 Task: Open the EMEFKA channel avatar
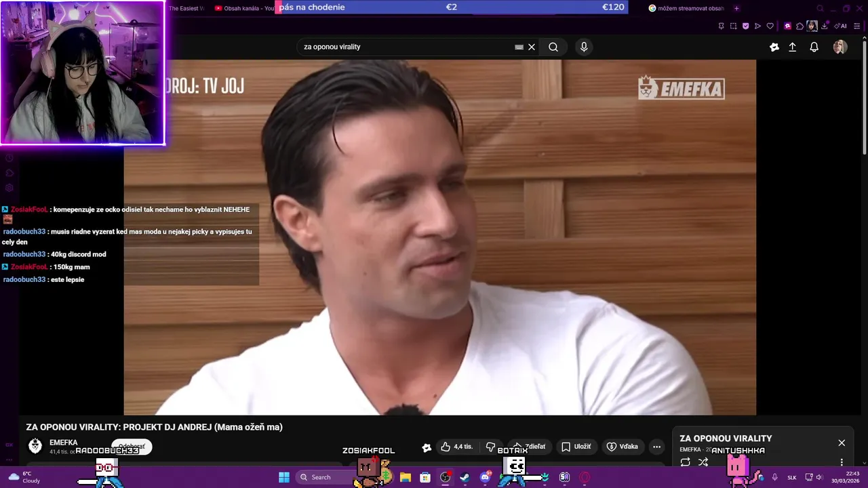(35, 446)
